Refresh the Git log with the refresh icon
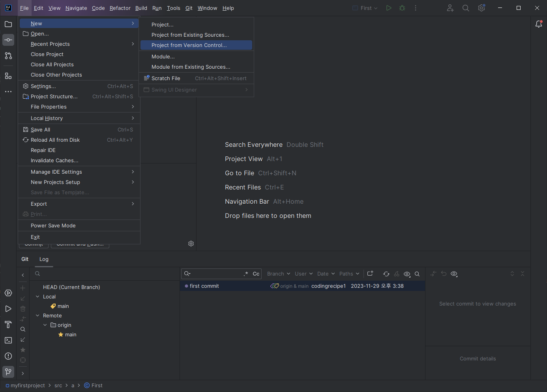The width and height of the screenshot is (547, 392). tap(386, 274)
